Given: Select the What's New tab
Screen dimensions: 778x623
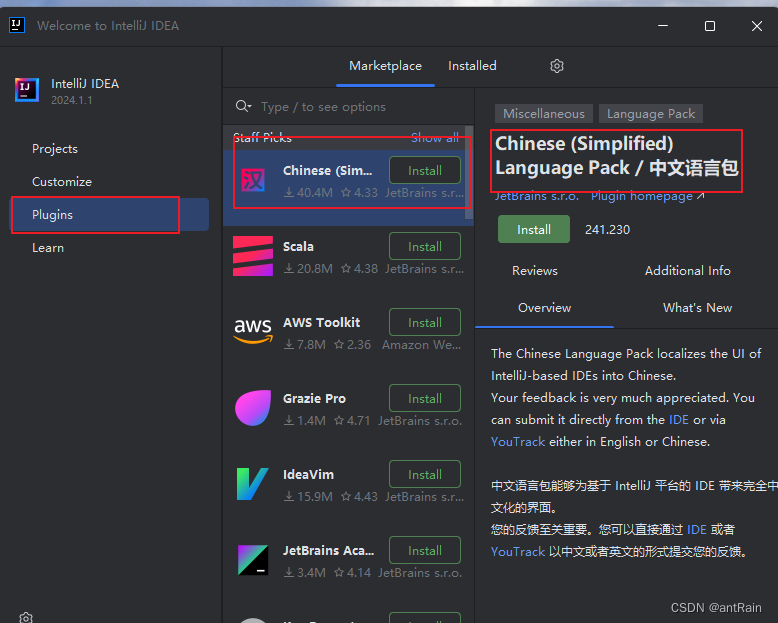Looking at the screenshot, I should pyautogui.click(x=697, y=308).
